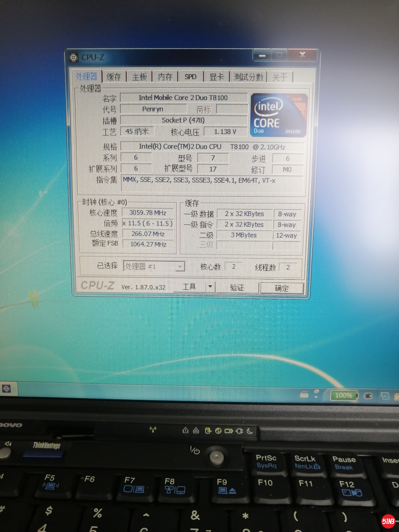The image size is (399, 532).
Task: Open the 关于 tab
Action: [x=280, y=77]
